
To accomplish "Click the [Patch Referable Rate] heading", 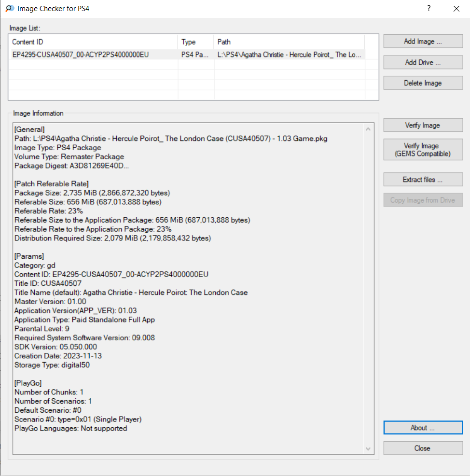I will tap(52, 183).
